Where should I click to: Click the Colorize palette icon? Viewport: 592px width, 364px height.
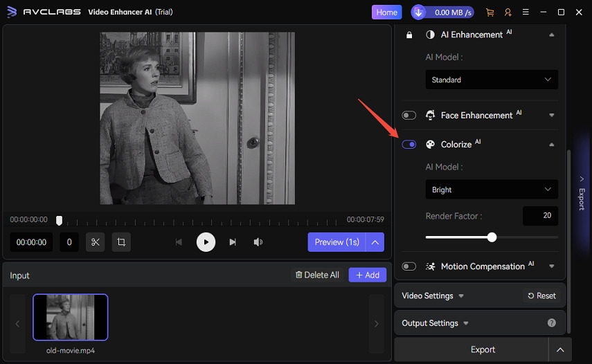(x=430, y=145)
